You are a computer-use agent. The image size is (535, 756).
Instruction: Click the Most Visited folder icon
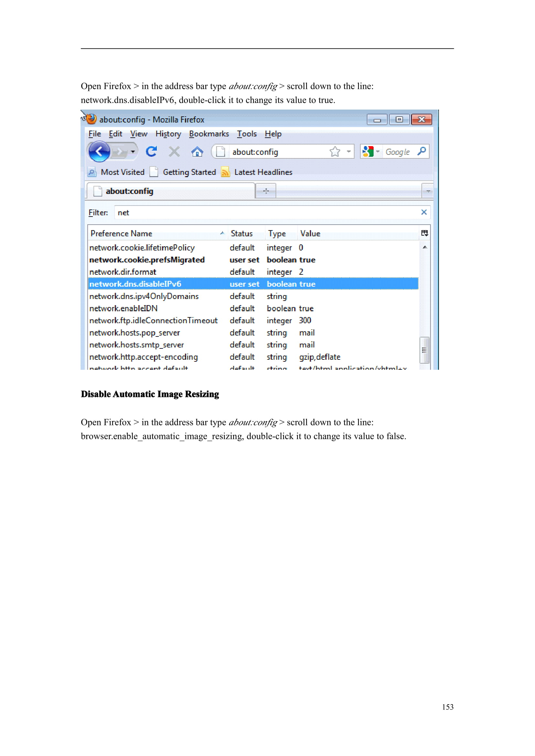(92, 172)
